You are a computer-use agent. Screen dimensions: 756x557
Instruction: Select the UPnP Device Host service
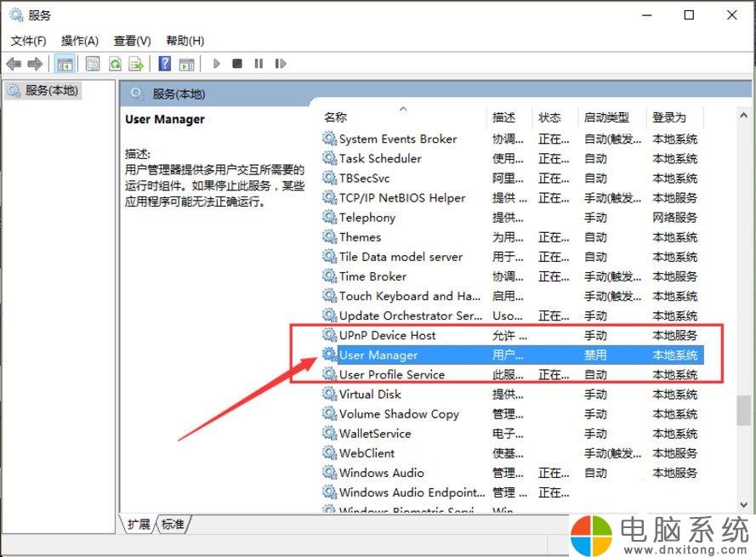(x=512, y=335)
